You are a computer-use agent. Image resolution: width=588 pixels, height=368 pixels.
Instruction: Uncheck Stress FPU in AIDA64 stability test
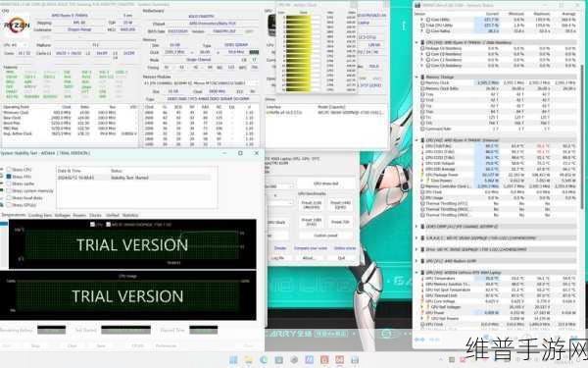(9, 177)
